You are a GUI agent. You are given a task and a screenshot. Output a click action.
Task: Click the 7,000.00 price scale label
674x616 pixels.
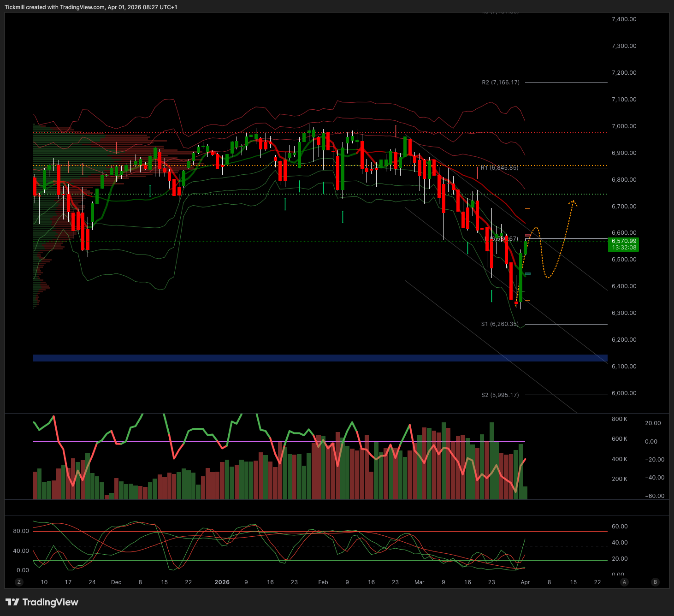[624, 126]
